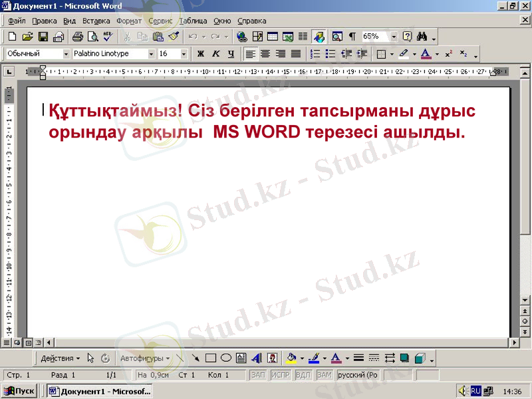Open the Вставка menu

point(95,21)
